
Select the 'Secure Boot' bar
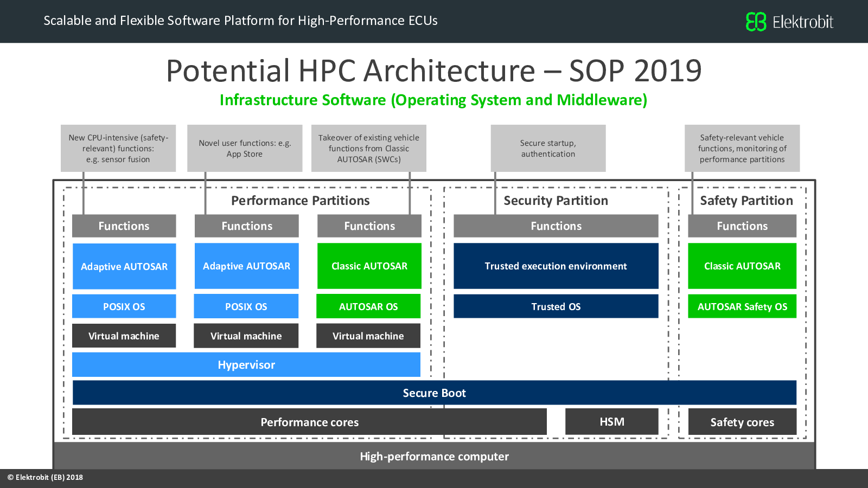click(x=434, y=393)
